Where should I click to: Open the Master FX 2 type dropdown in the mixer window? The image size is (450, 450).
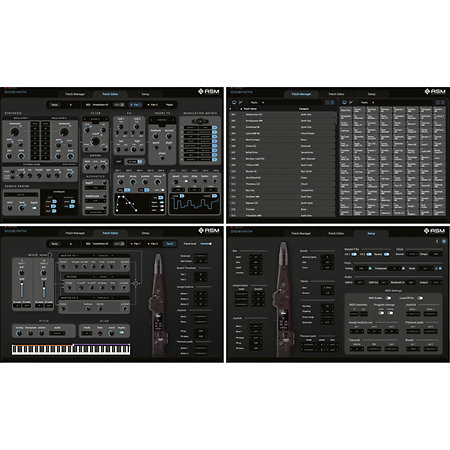point(103,298)
